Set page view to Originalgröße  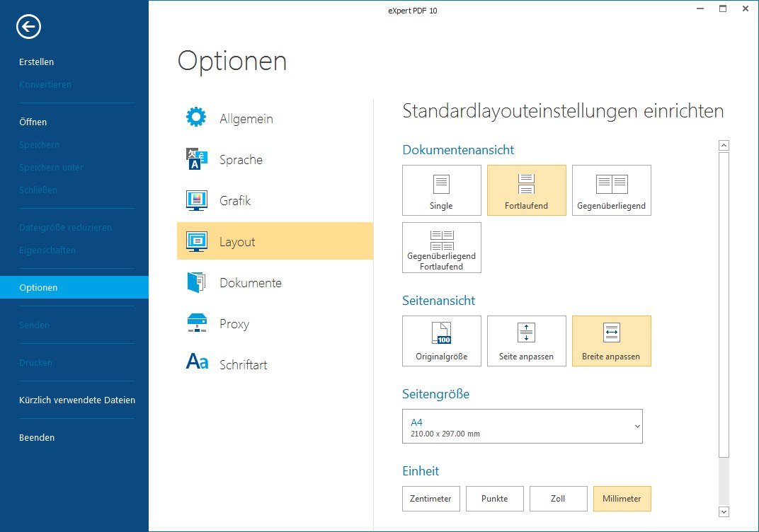pyautogui.click(x=442, y=341)
